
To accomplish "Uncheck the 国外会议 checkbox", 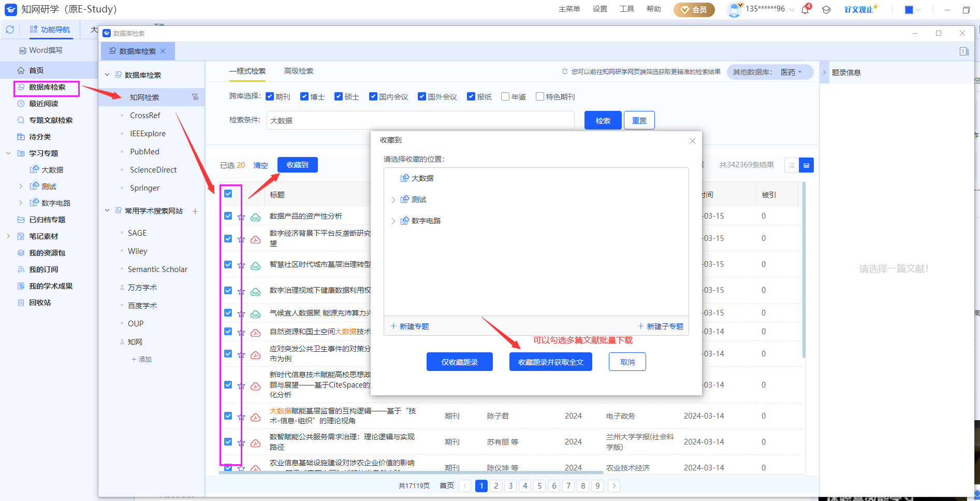I will click(x=422, y=96).
